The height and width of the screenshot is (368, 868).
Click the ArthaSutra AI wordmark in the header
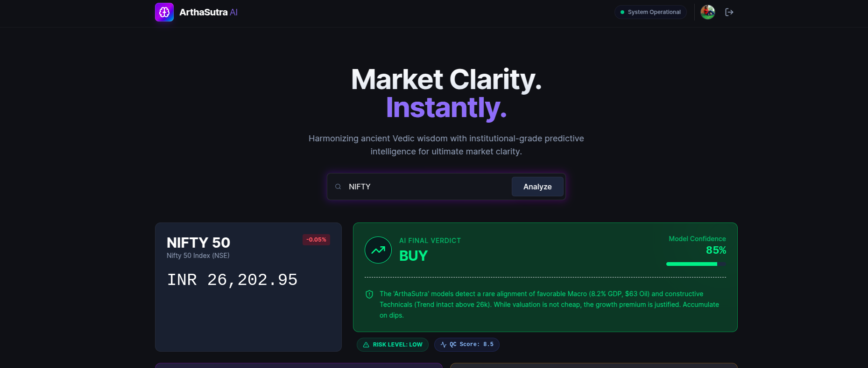[209, 12]
